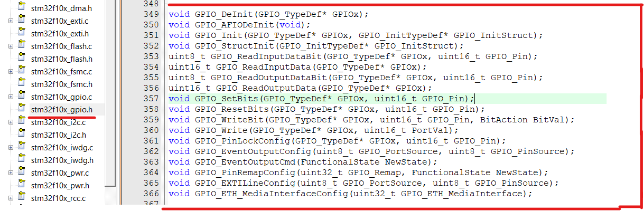Expand the stm32f10x_pwr.c tree node
This screenshot has width=644, height=211.
[x=11, y=173]
